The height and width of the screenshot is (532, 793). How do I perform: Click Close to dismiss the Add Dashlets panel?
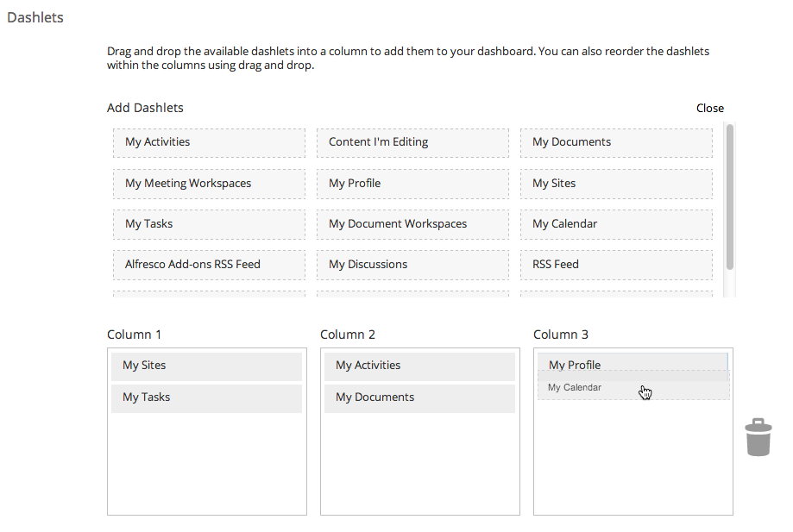click(709, 108)
